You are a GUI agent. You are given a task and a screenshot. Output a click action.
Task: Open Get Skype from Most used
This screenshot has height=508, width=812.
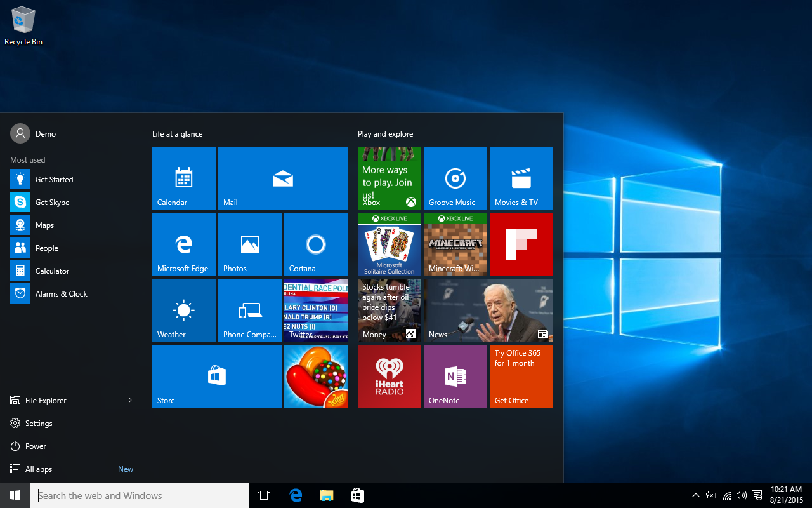coord(72,203)
